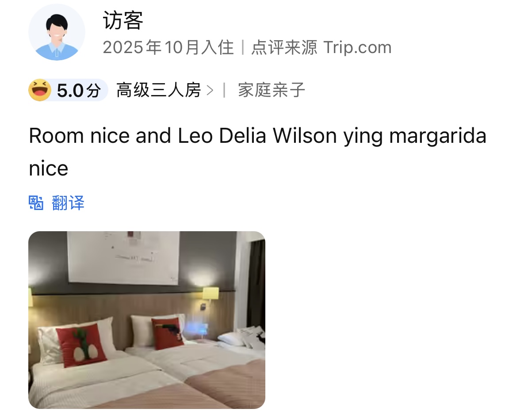
Task: Click the word "nice" on the second review line
Action: (x=49, y=168)
